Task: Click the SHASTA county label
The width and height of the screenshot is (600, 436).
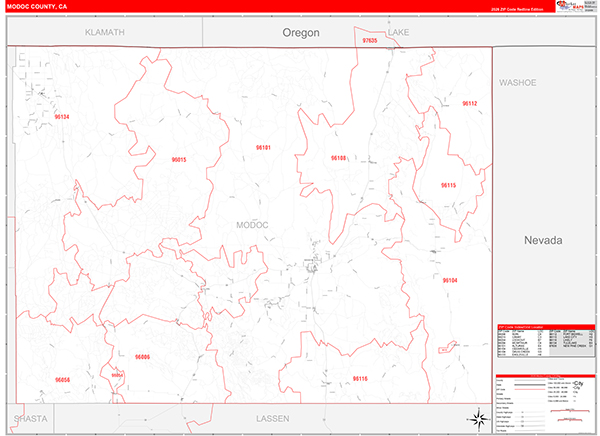Action: click(31, 419)
